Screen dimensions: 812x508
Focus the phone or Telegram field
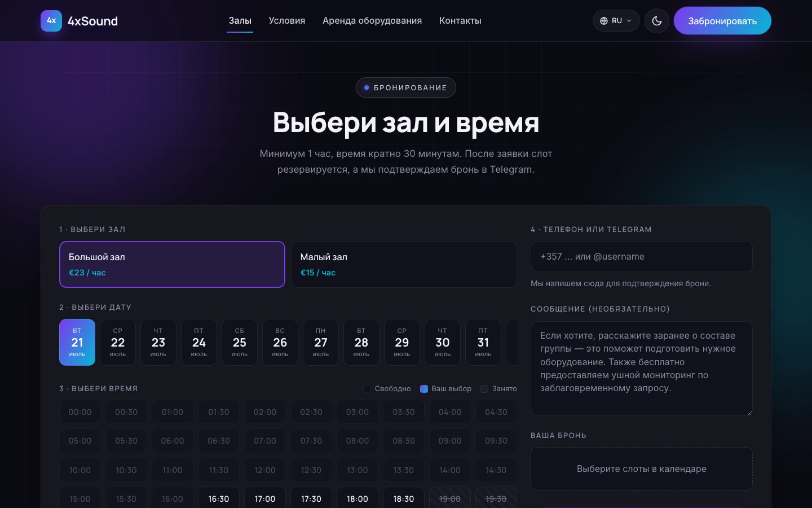[x=642, y=257]
